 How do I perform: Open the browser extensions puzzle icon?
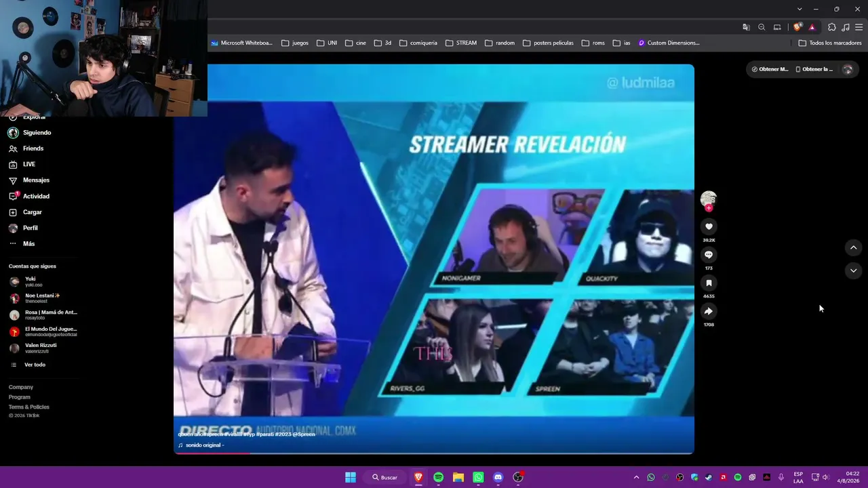[832, 27]
